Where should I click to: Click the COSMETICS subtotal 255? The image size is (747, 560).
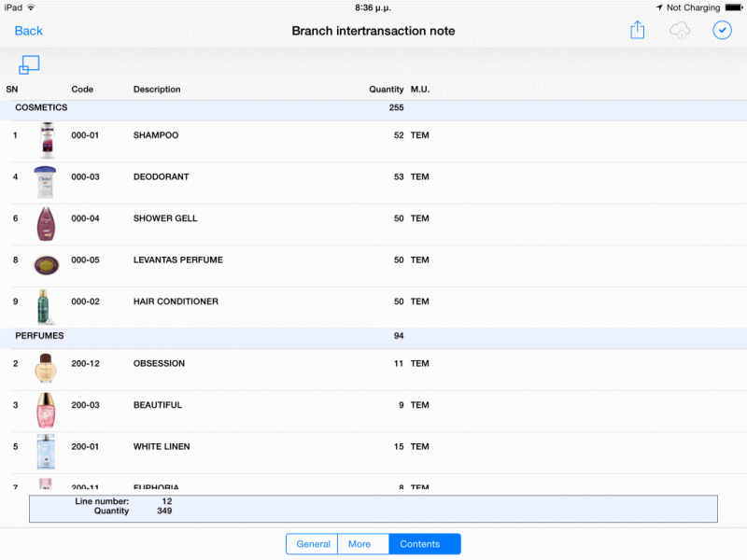point(396,107)
